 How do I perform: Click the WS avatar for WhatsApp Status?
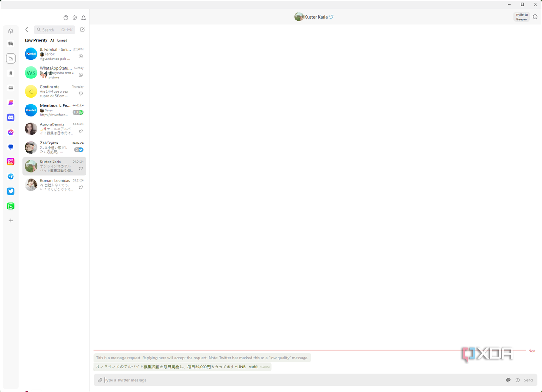click(31, 73)
